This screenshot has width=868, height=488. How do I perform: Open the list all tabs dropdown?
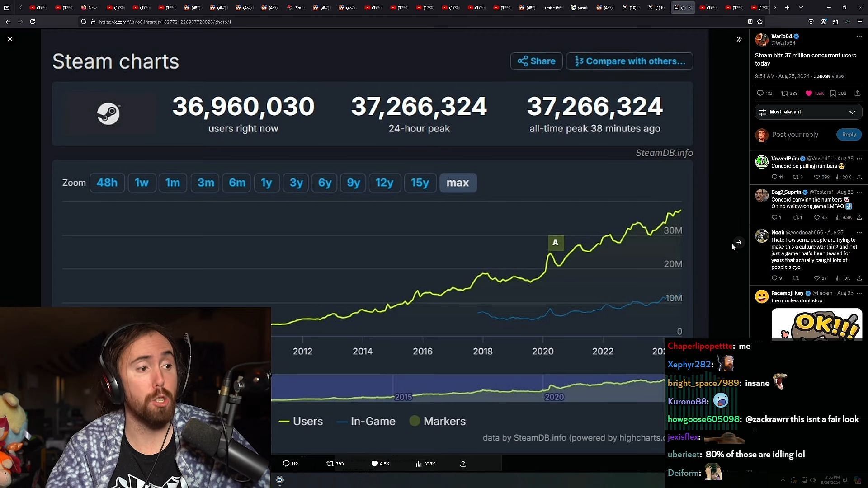click(x=801, y=8)
